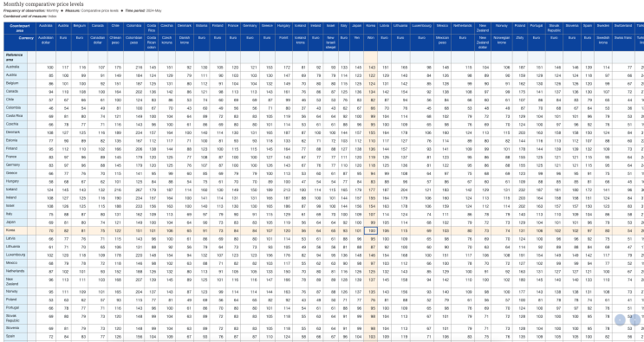This screenshot has height=342, width=644.
Task: Select the Czechia row label
Action: (x=16, y=125)
